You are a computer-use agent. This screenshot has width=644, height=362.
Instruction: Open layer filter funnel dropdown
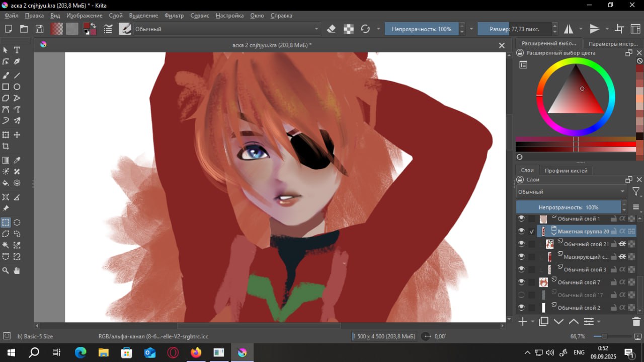pyautogui.click(x=636, y=192)
